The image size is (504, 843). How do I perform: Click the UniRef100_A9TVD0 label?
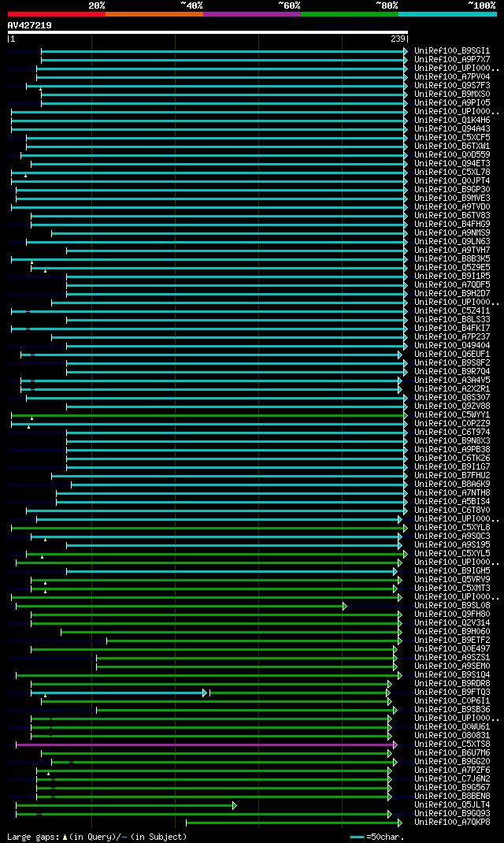pos(452,206)
